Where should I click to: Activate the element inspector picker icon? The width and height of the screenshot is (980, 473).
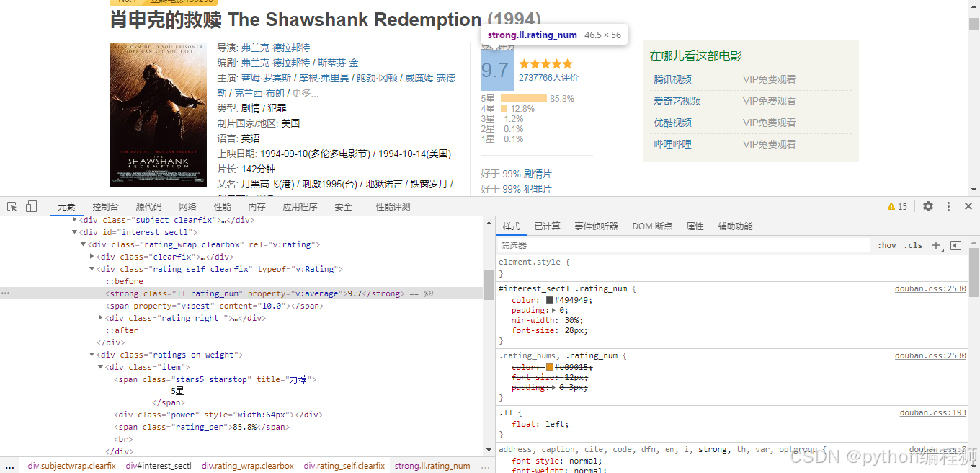12,206
